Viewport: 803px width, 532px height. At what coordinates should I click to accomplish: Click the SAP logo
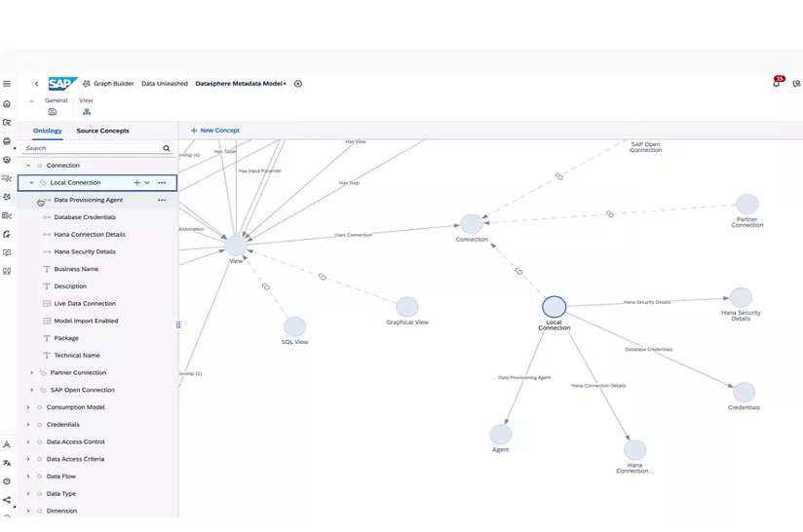(62, 84)
